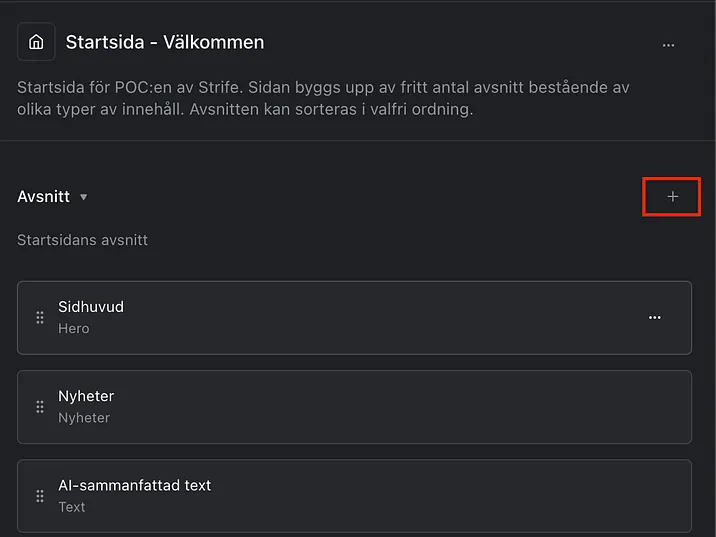Open the Nyheter section item

(x=86, y=396)
